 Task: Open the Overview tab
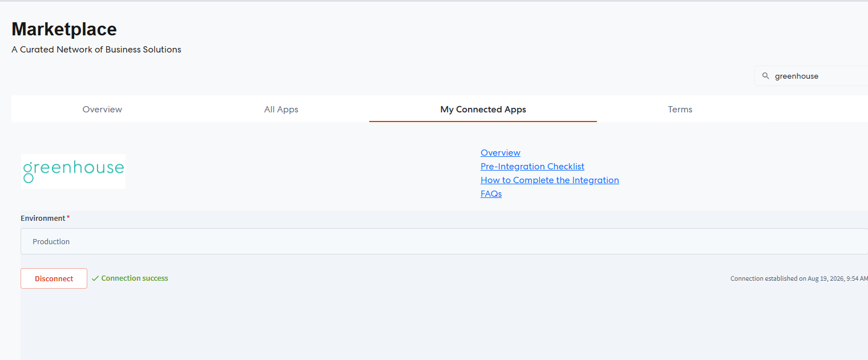point(102,109)
